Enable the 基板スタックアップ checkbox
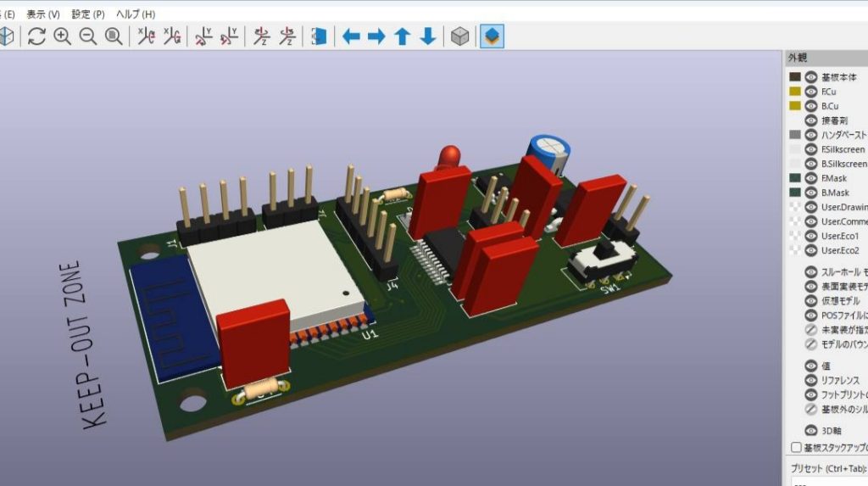The width and height of the screenshot is (868, 486). [796, 447]
